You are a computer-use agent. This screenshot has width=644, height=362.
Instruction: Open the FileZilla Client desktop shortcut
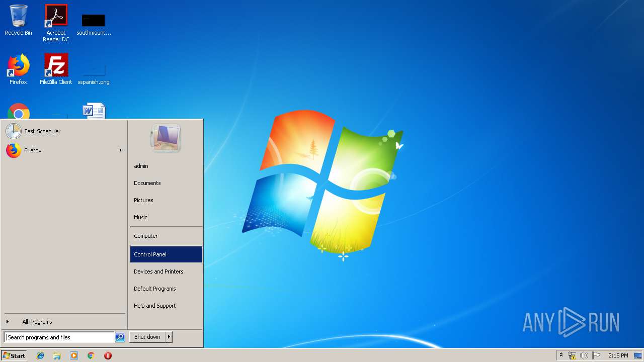[x=56, y=69]
